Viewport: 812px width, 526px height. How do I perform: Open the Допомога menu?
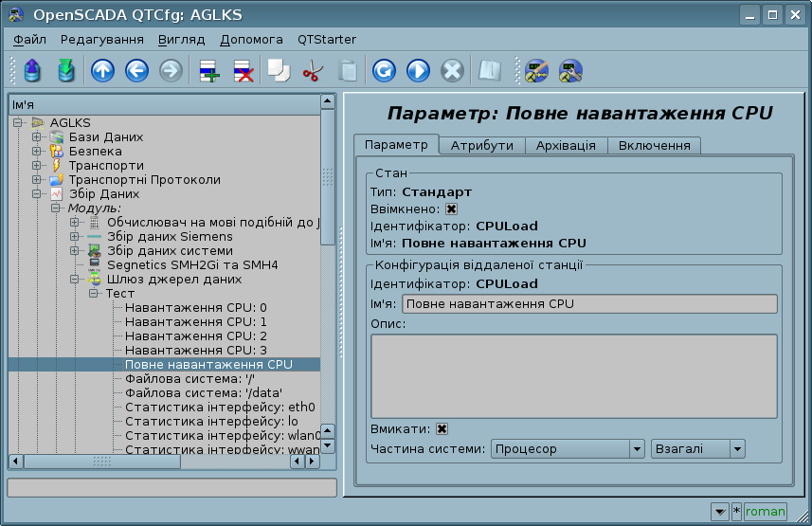251,40
